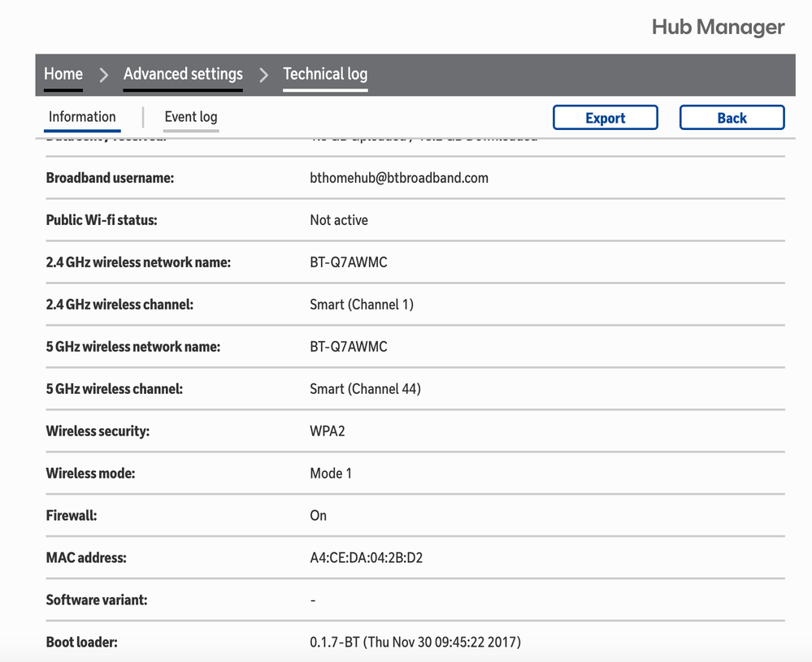Select the 2.4 GHz network name BT-Q7AWMC
812x662 pixels.
348,262
